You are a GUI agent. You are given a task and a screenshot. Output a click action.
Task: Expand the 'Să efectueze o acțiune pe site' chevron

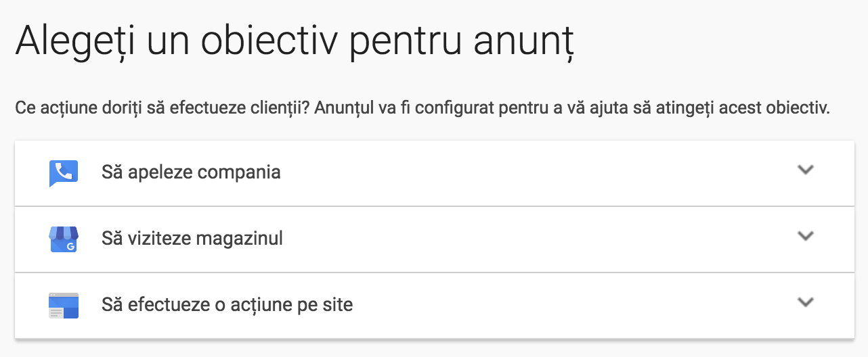(x=805, y=302)
